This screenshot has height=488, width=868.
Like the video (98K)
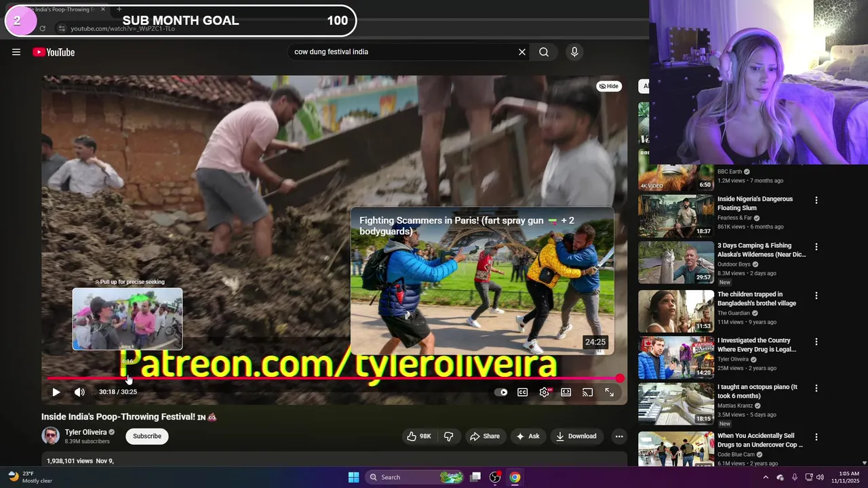click(x=419, y=436)
